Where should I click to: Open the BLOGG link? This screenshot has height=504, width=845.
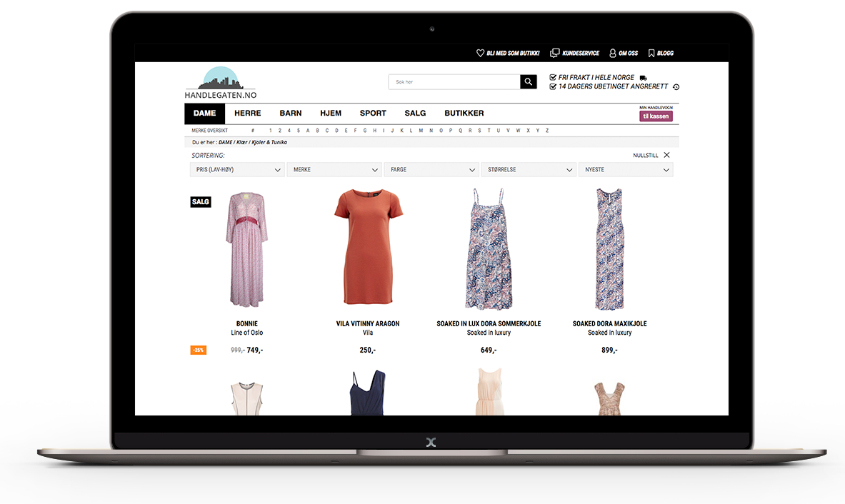tap(666, 54)
